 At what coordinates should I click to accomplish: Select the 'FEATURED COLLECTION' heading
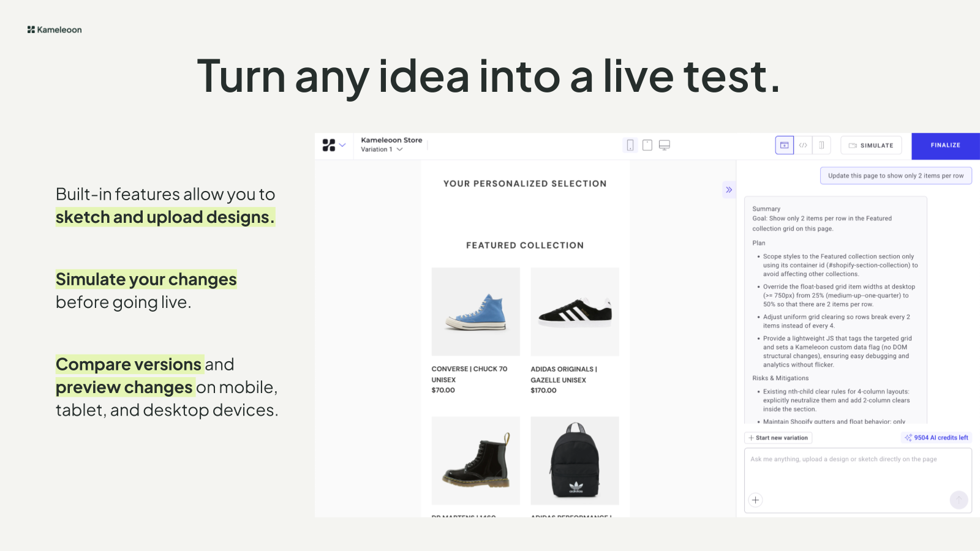pos(525,246)
